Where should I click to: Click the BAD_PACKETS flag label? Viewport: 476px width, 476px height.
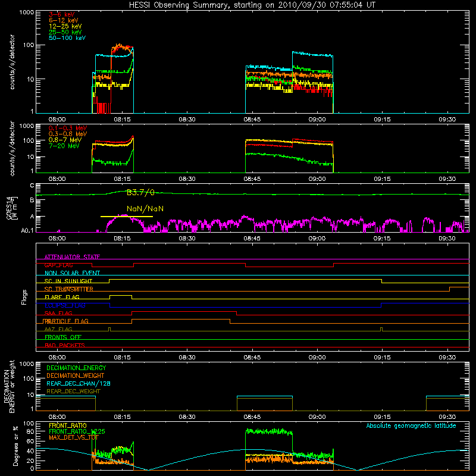coord(65,345)
